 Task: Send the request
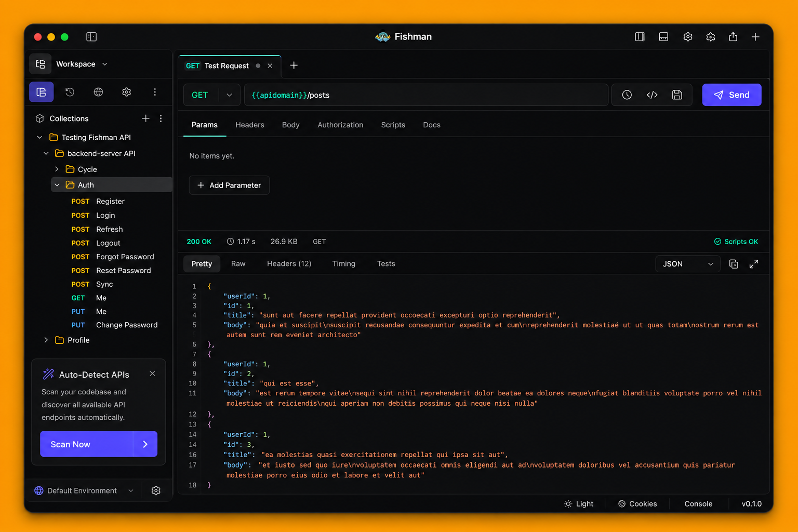pyautogui.click(x=731, y=95)
